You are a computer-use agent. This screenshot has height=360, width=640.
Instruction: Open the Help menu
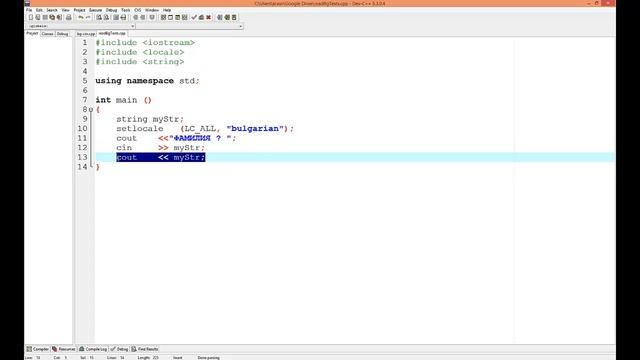click(x=167, y=10)
